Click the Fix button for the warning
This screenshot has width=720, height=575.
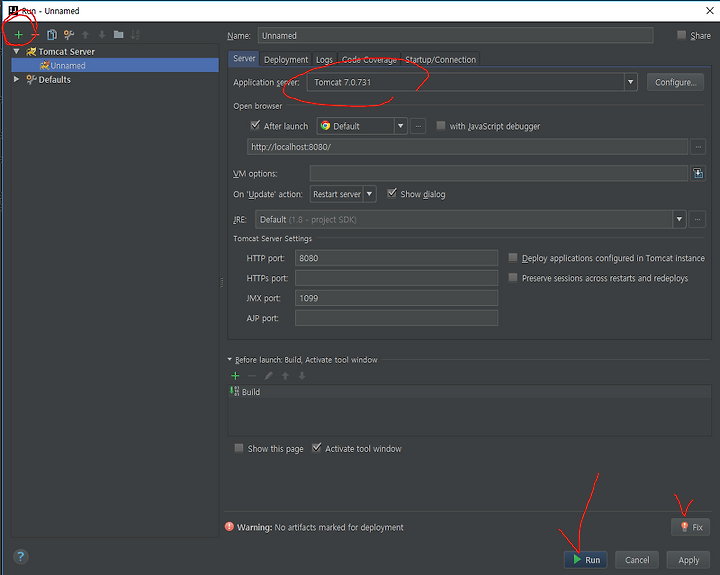(x=691, y=527)
